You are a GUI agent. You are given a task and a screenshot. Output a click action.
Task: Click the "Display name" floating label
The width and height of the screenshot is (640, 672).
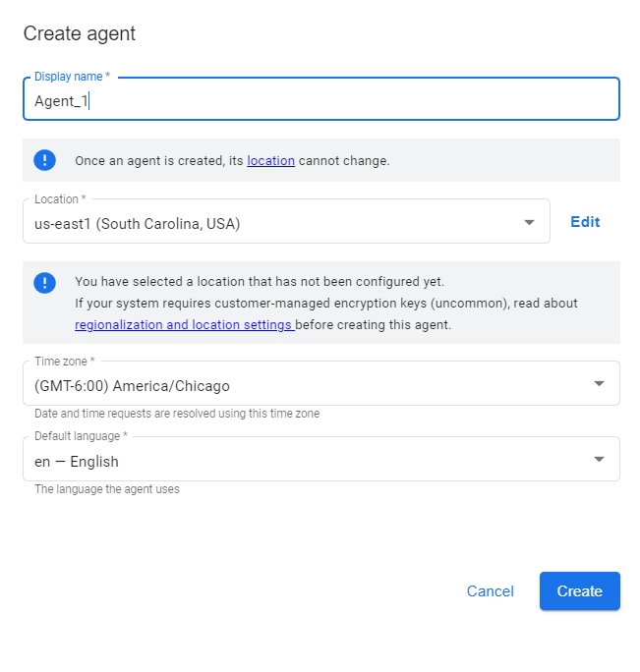coord(72,77)
